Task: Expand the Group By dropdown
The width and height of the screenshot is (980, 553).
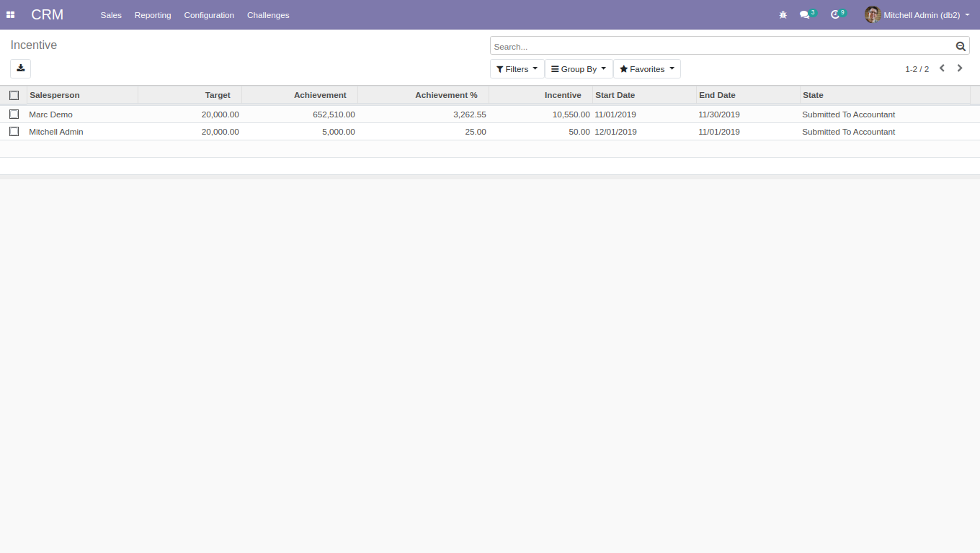Action: 579,69
